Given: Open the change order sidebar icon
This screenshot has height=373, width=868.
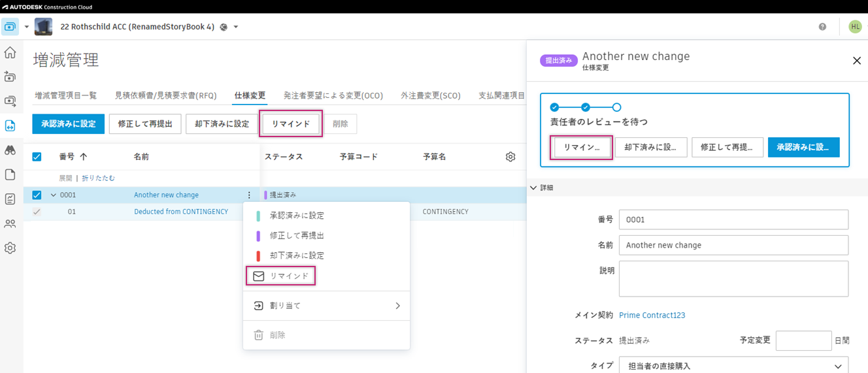Looking at the screenshot, I should 10,126.
